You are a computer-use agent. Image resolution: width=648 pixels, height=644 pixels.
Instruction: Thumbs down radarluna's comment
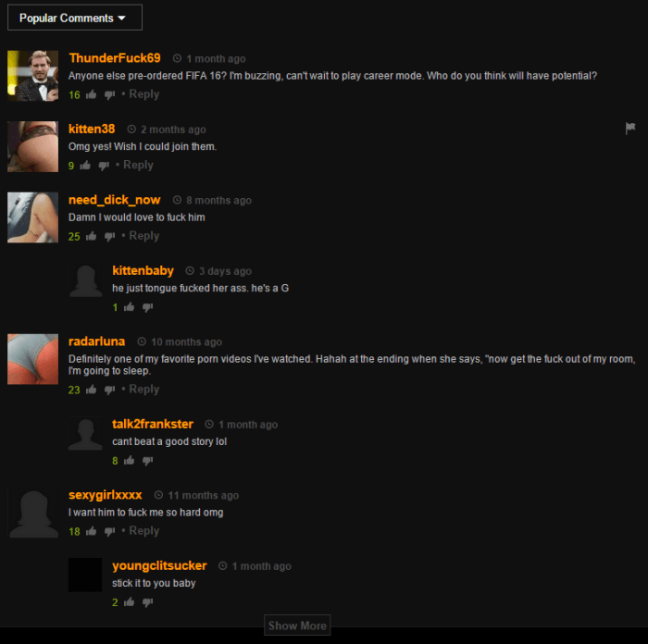[x=109, y=390]
